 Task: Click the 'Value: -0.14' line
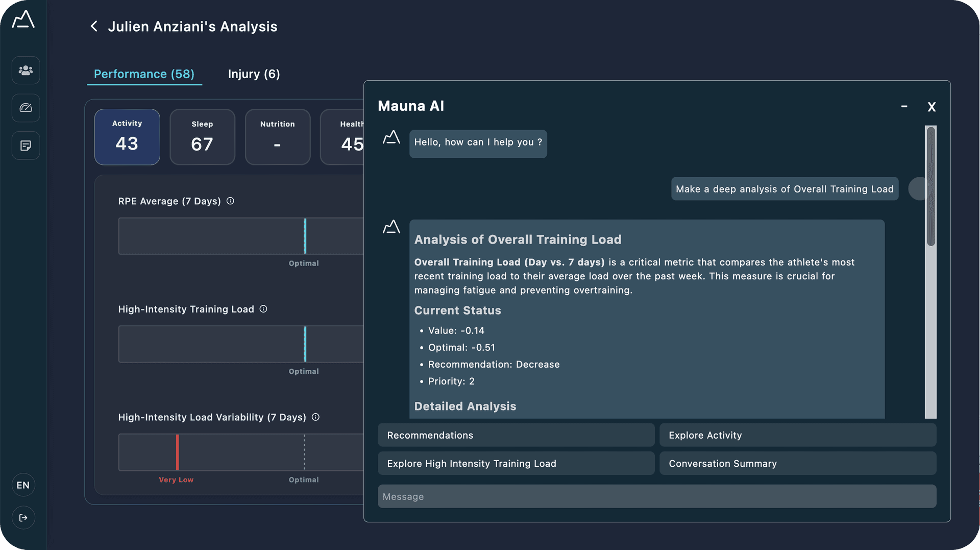[x=456, y=330]
